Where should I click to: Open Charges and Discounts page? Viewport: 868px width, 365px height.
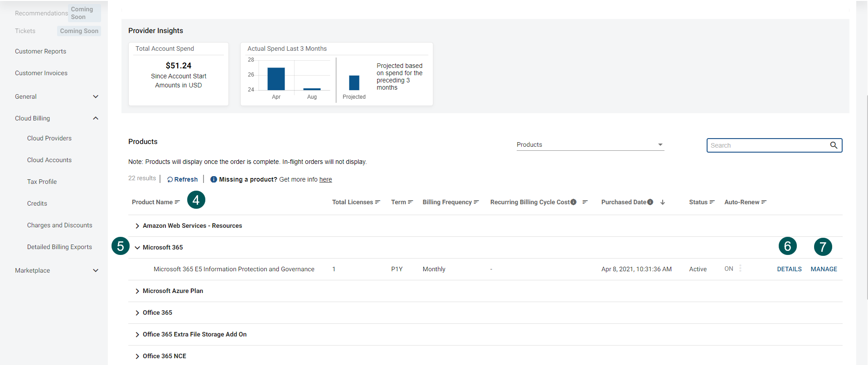tap(59, 225)
